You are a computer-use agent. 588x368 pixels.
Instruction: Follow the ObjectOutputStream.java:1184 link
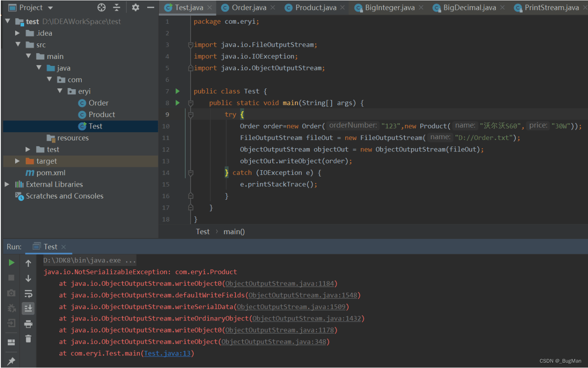279,284
